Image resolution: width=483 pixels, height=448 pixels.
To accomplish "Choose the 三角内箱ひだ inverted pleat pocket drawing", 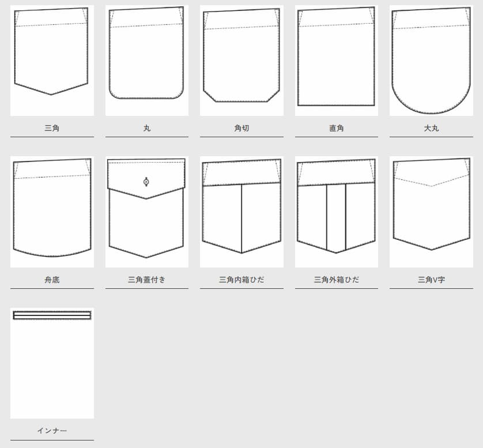I will tap(241, 212).
